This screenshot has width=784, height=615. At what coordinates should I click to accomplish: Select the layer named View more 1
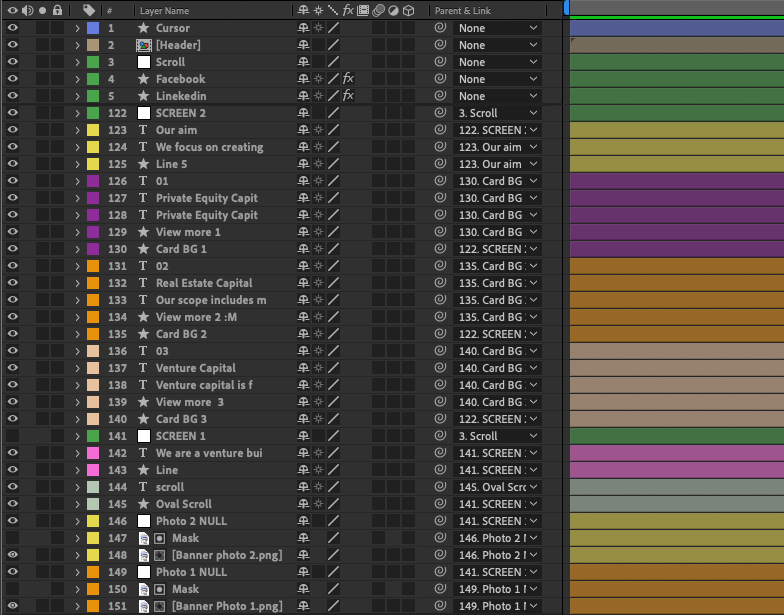point(188,232)
